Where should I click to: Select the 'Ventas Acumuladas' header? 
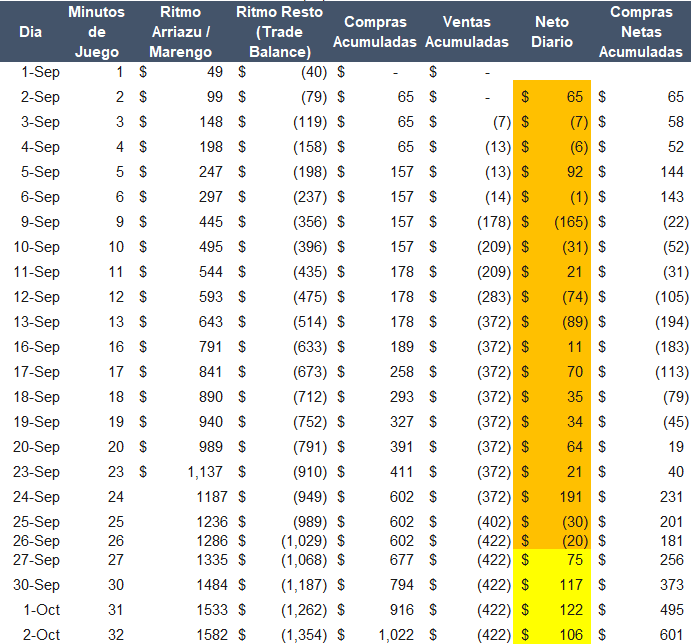[467, 32]
